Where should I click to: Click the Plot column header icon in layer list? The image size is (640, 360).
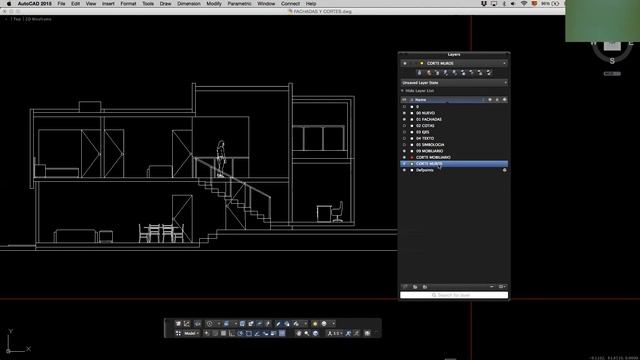(504, 100)
